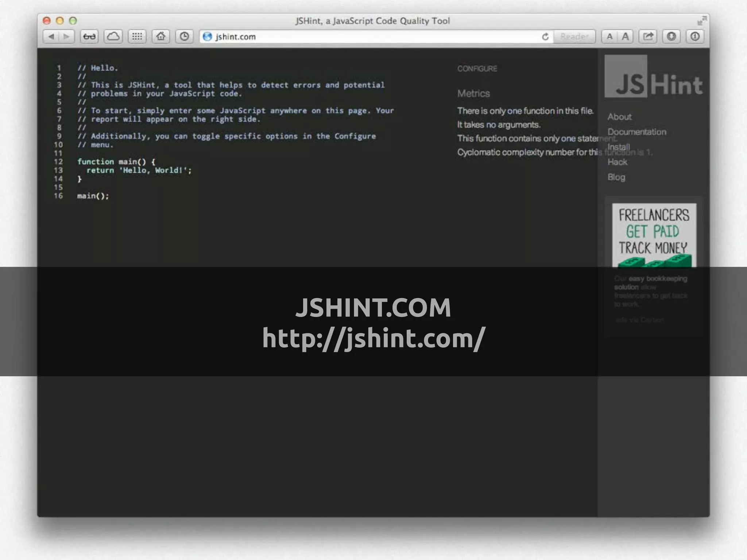Click the Metrics heading

click(x=473, y=94)
